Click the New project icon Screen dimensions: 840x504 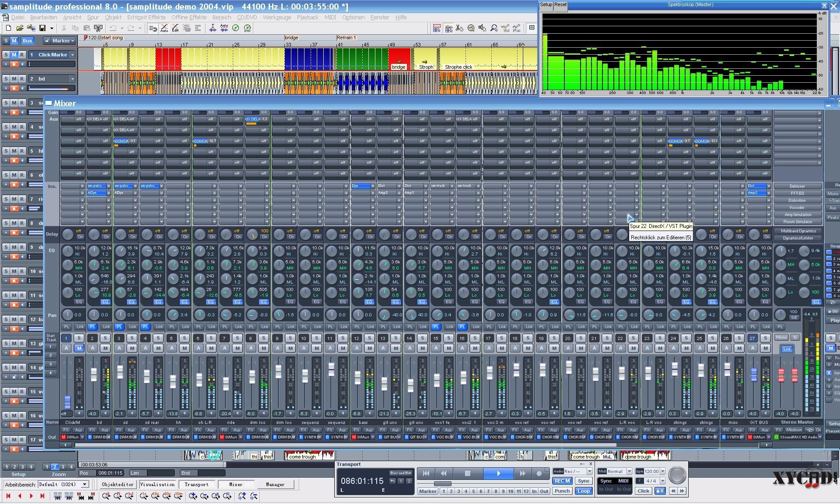click(8, 28)
